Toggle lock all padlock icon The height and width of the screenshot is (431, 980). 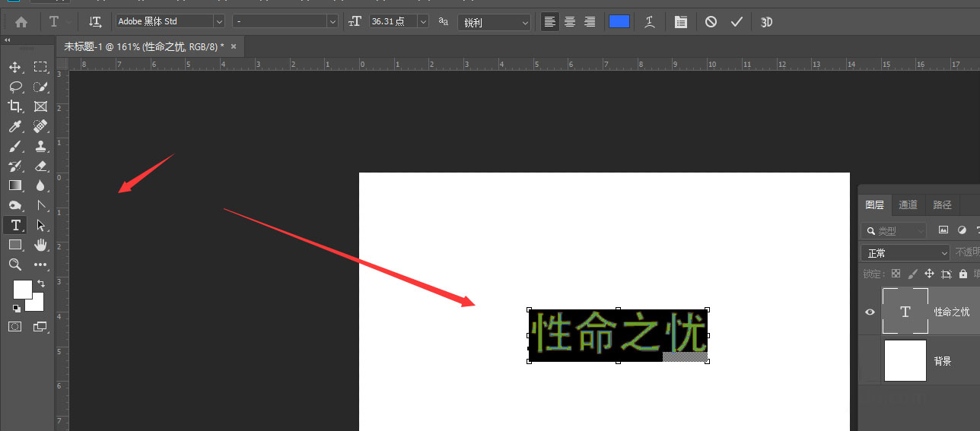tap(963, 274)
